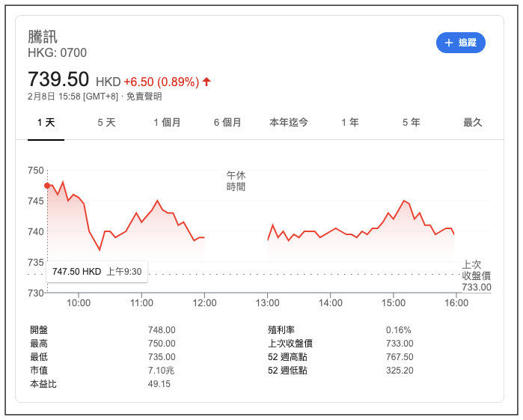Select the 6 個月 tab
The height and width of the screenshot is (420, 523).
tap(227, 122)
